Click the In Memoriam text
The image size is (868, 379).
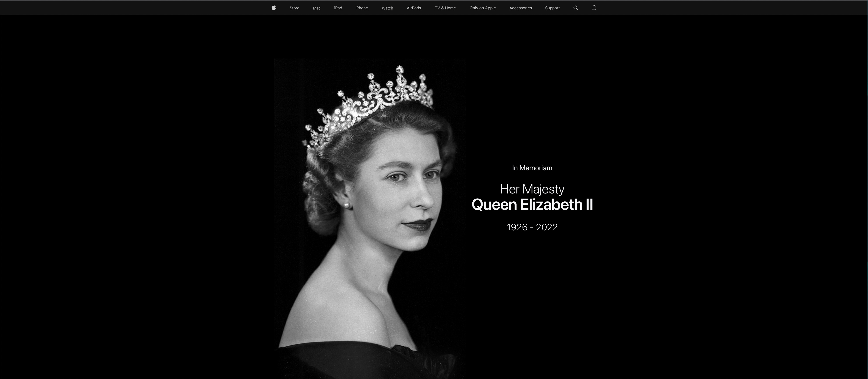(532, 168)
